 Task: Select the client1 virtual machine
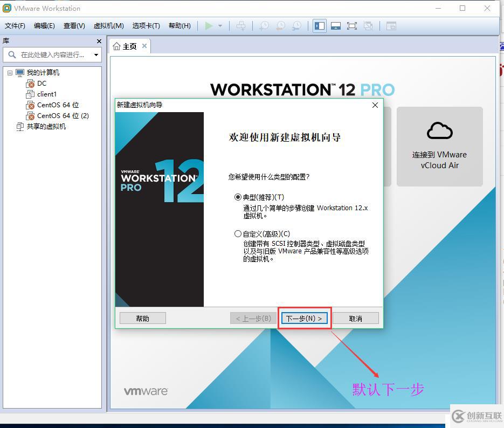pyautogui.click(x=47, y=94)
